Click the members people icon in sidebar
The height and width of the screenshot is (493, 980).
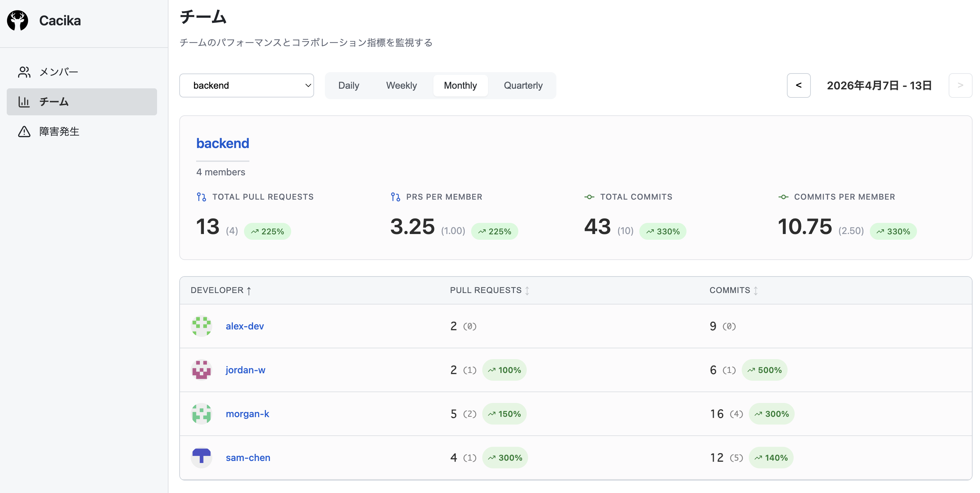click(24, 72)
